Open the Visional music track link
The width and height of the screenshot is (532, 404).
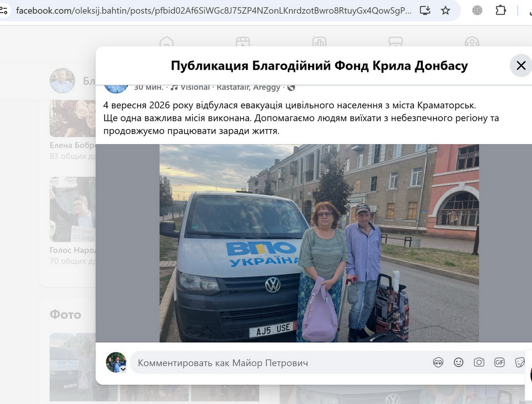[x=195, y=87]
